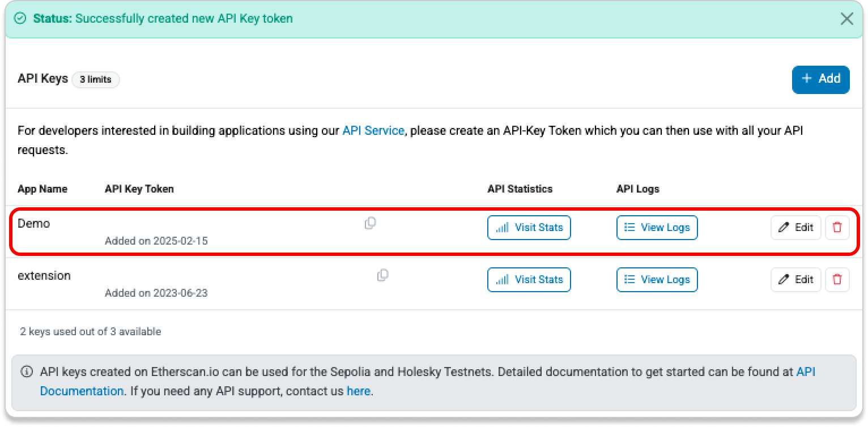View Logs for the extension key
868x427 pixels.
[x=657, y=280]
